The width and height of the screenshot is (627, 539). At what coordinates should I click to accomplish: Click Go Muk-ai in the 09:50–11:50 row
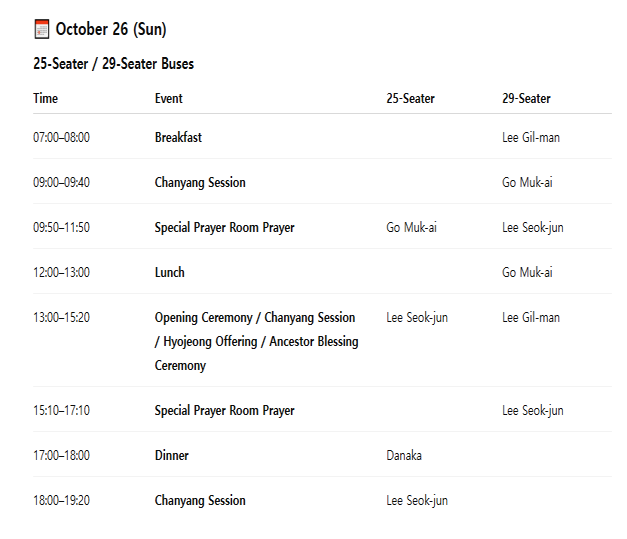pos(411,227)
